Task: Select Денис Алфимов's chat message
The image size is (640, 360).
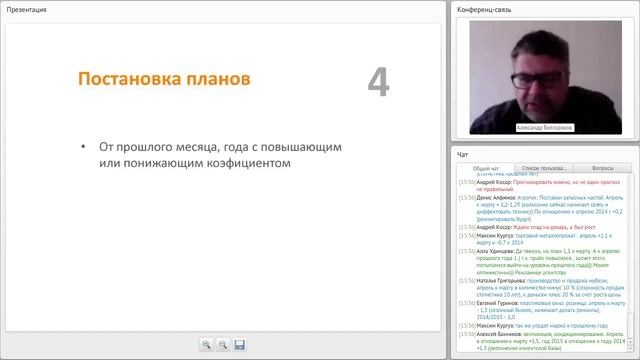Action: click(x=542, y=208)
